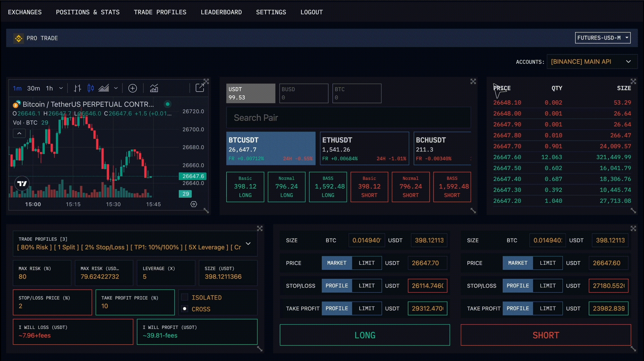This screenshot has width=644, height=361.
Task: Click the Normal 796.24 SHORT button
Action: coord(410,187)
